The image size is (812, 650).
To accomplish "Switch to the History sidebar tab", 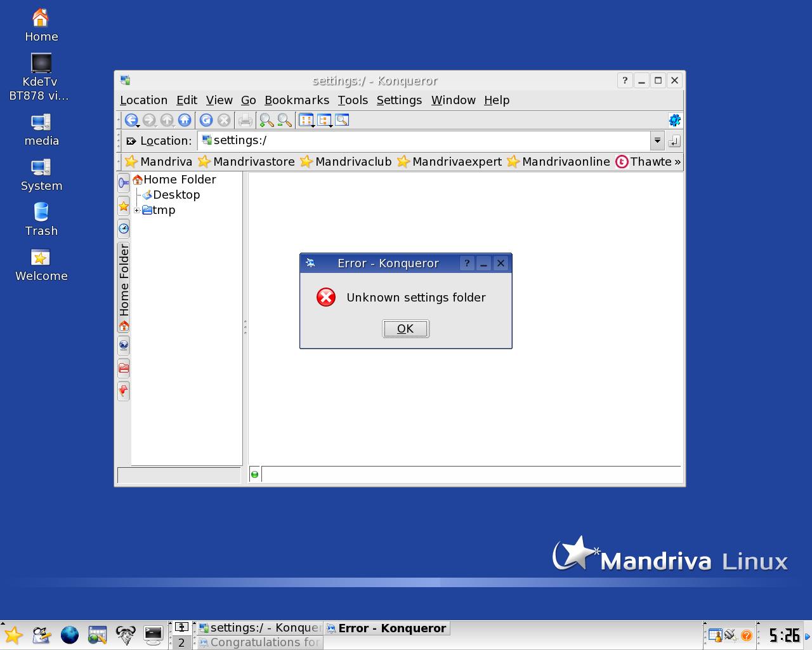I will (x=124, y=229).
